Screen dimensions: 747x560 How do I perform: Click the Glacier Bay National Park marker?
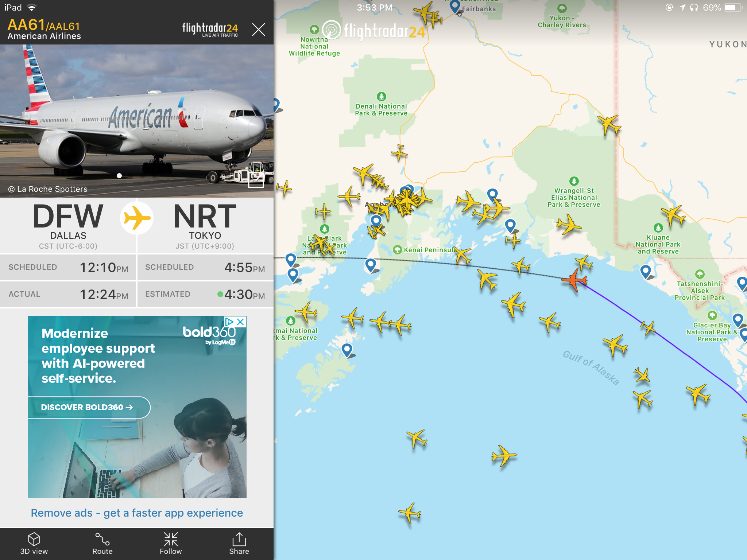pyautogui.click(x=712, y=315)
